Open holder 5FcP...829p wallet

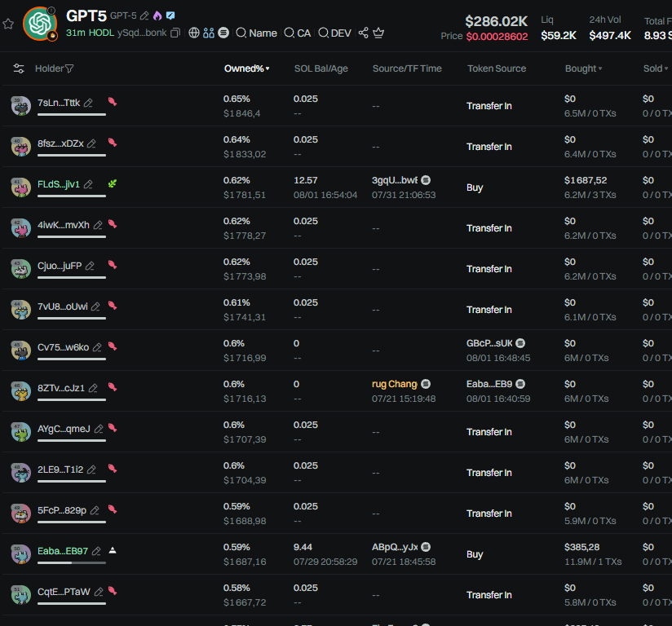(x=62, y=510)
